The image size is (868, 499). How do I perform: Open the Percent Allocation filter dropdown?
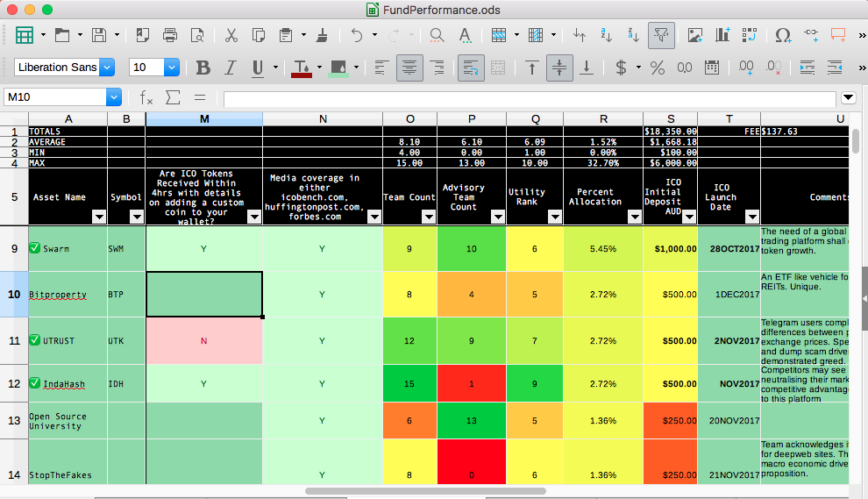click(635, 217)
